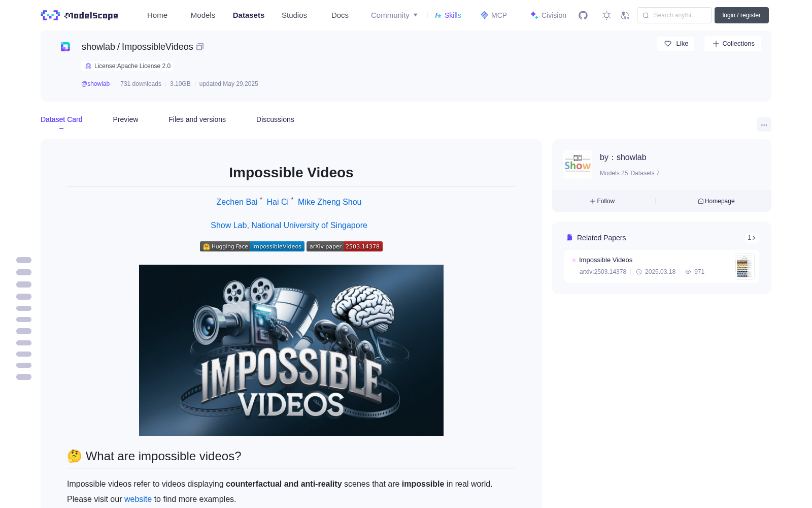The image size is (812, 508).
Task: Open the Impossible Videos related paper title
Action: pos(605,260)
